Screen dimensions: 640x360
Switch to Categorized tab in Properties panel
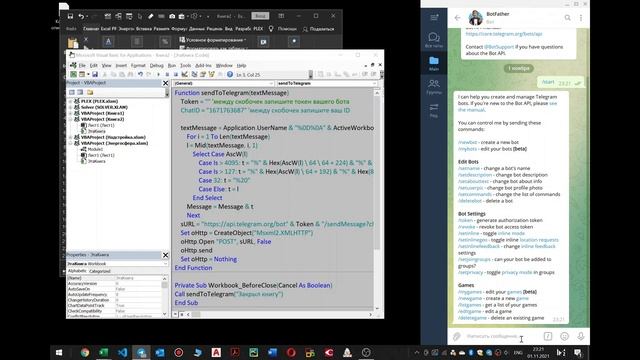pyautogui.click(x=100, y=271)
